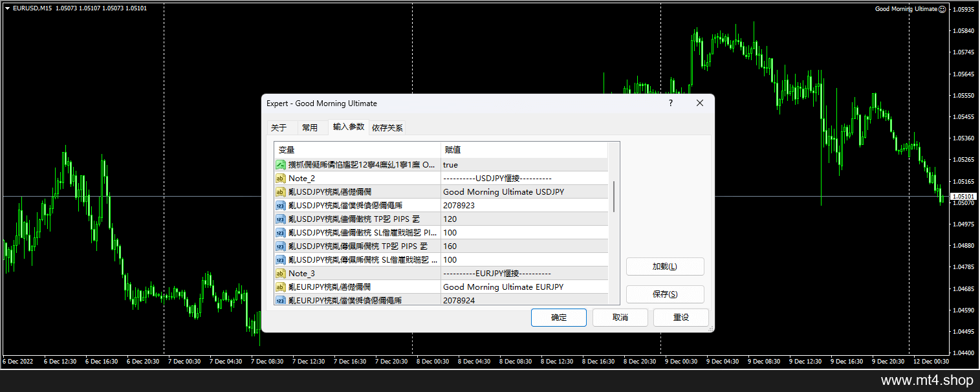Confirm with the 确定 button
This screenshot has width=980, height=392.
[559, 318]
